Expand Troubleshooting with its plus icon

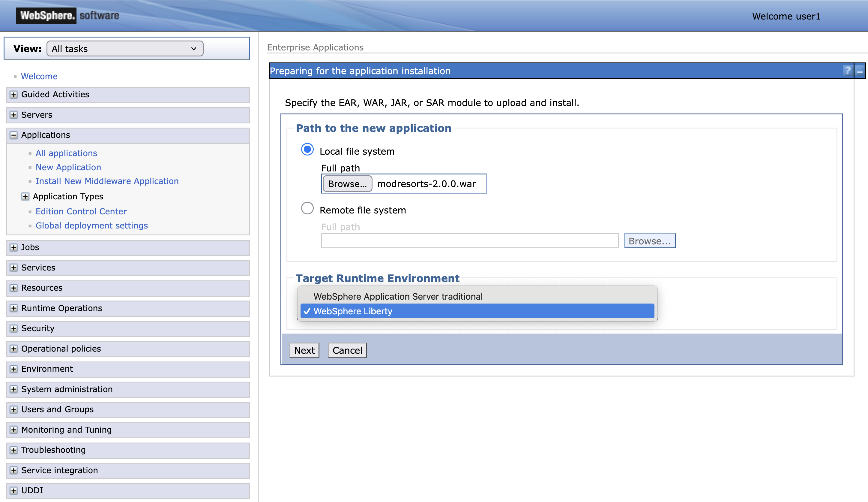point(13,450)
